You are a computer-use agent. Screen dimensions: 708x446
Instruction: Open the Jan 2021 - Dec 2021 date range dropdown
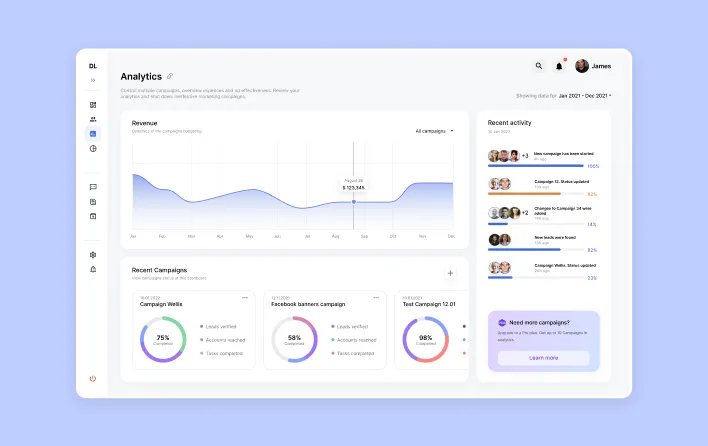(x=585, y=96)
